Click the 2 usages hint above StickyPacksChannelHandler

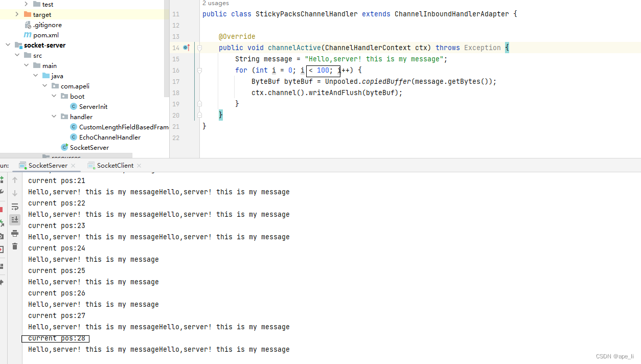[215, 4]
